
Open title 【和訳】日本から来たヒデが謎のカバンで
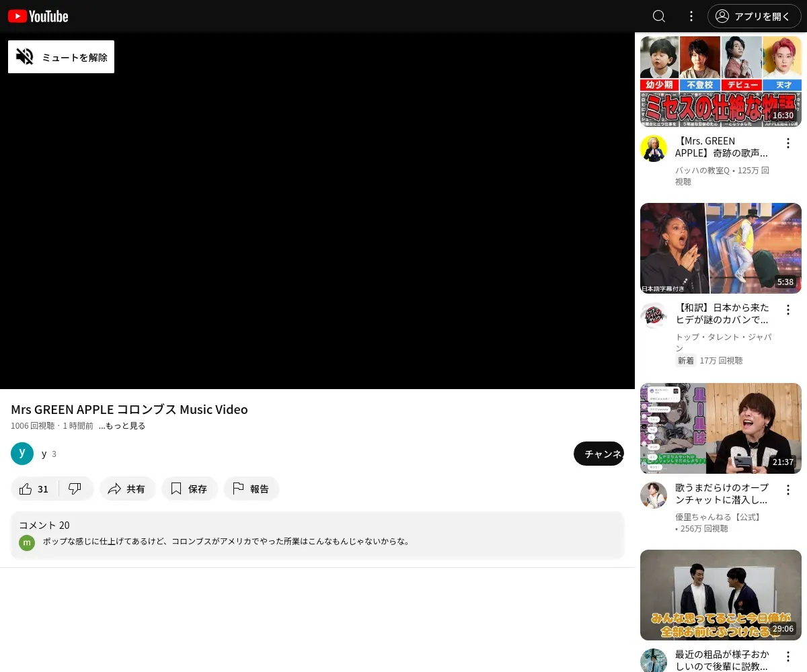pos(722,314)
